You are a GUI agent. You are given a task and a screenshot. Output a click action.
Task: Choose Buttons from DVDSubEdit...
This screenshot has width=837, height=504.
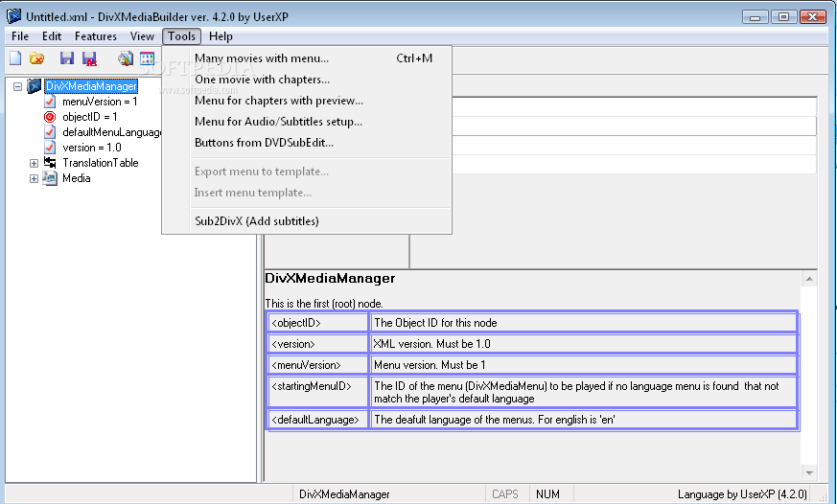307,143
